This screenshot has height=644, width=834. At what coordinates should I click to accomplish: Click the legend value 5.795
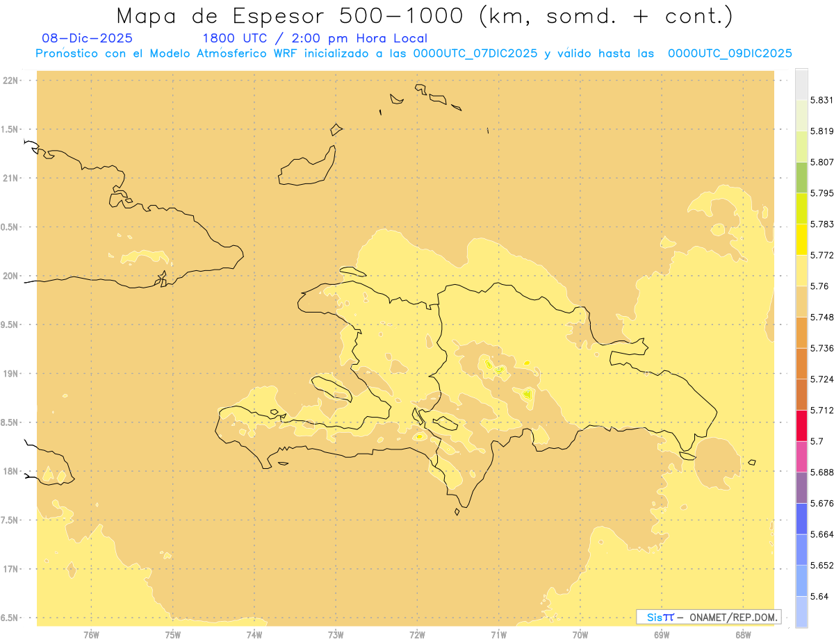pos(822,193)
